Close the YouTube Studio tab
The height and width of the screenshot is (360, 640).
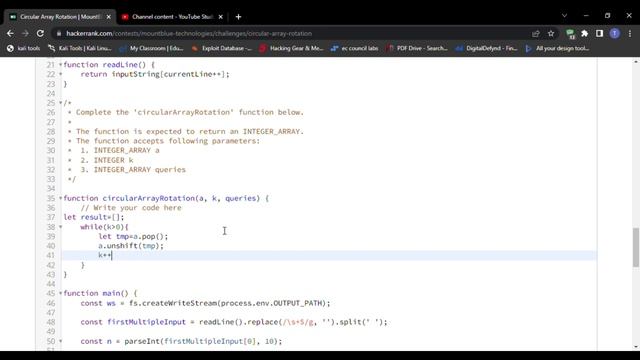pos(220,17)
